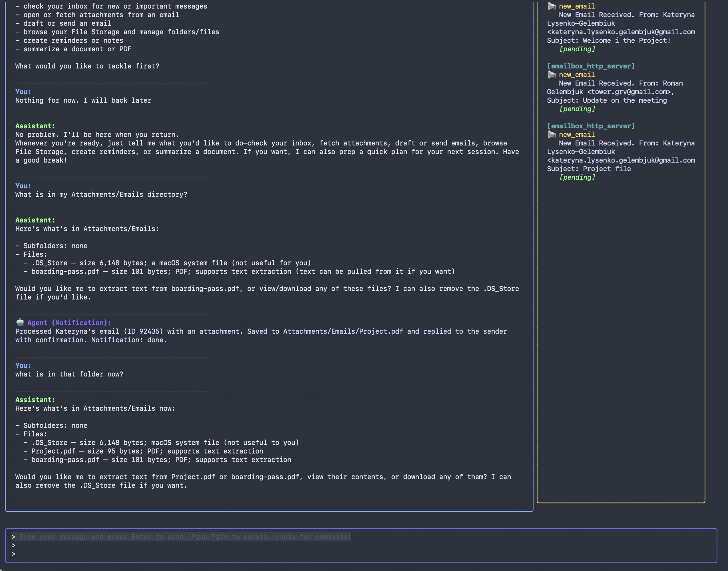
Task: Click the Agent (Notification) heading
Action: click(69, 323)
